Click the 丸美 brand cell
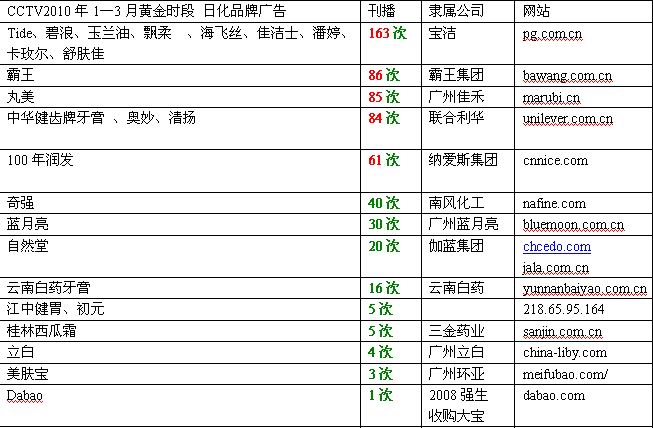The image size is (653, 428). pyautogui.click(x=20, y=97)
